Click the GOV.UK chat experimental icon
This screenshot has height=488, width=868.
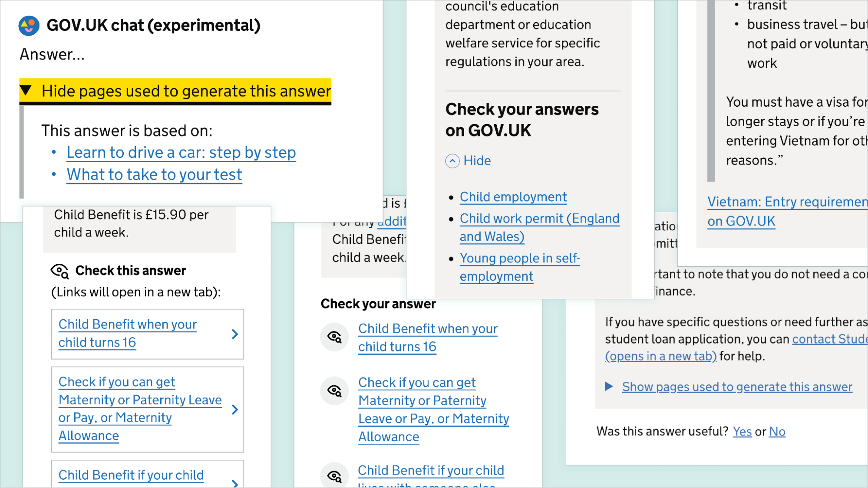pos(28,25)
